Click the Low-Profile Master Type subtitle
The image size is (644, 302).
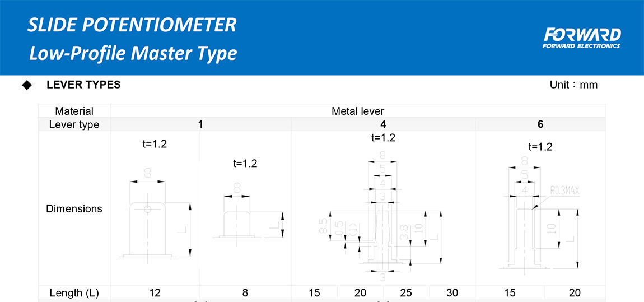133,53
